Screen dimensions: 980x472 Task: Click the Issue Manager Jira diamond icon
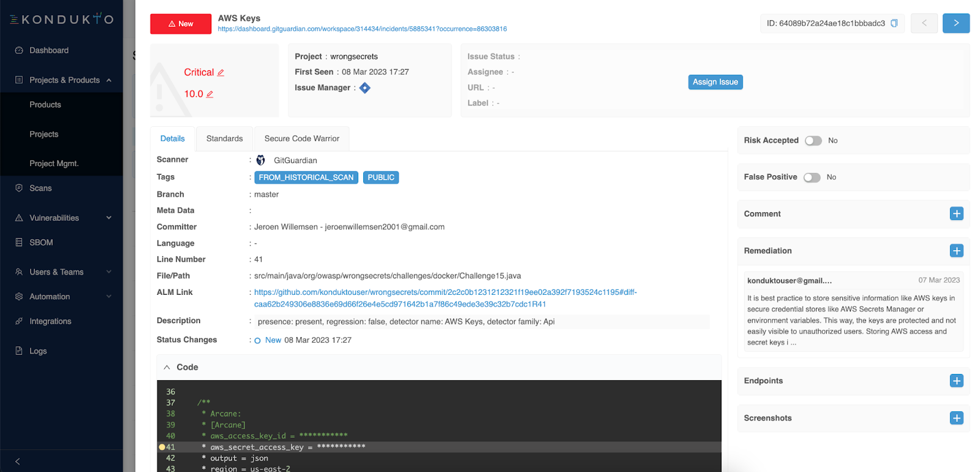tap(365, 88)
